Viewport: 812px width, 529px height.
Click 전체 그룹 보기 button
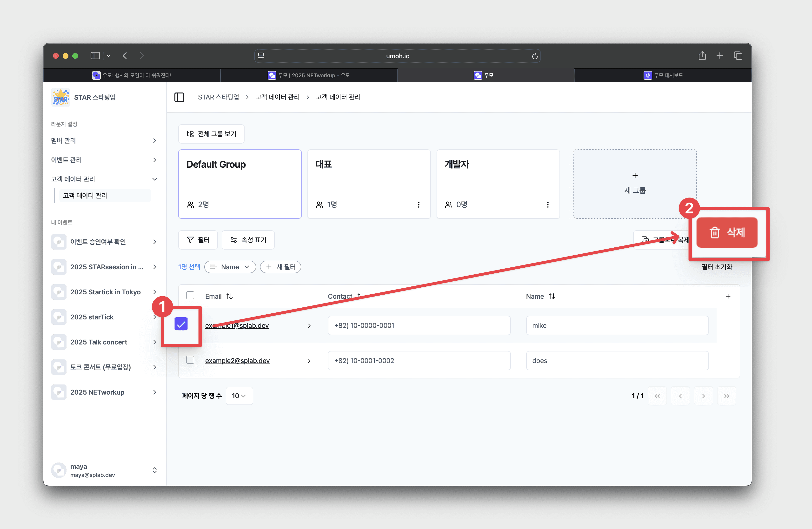pyautogui.click(x=211, y=134)
